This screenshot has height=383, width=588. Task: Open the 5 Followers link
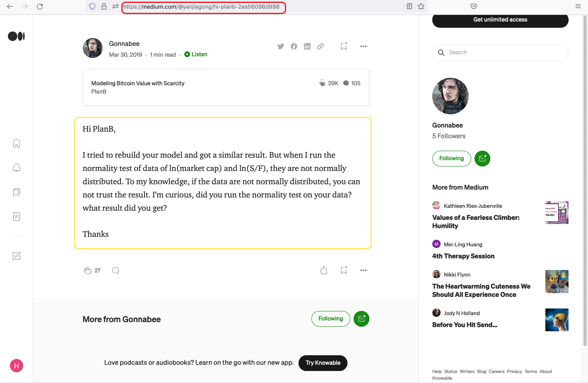click(449, 136)
